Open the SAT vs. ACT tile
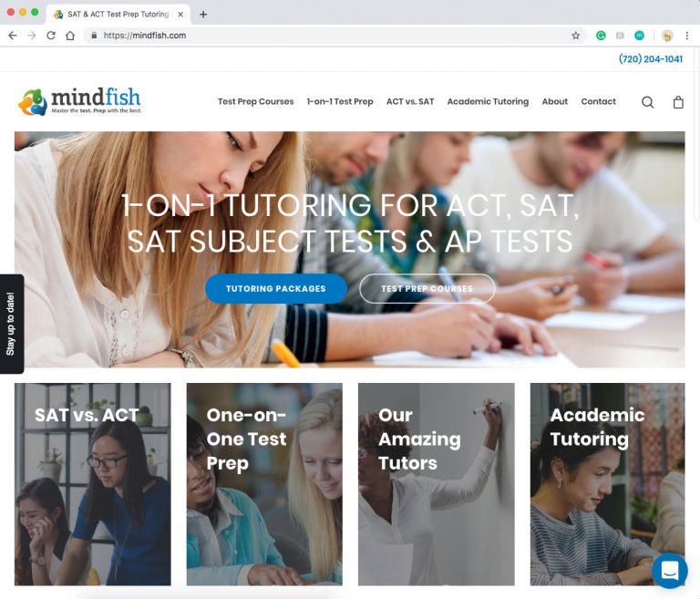Viewport: 700px width, 599px height. point(92,484)
